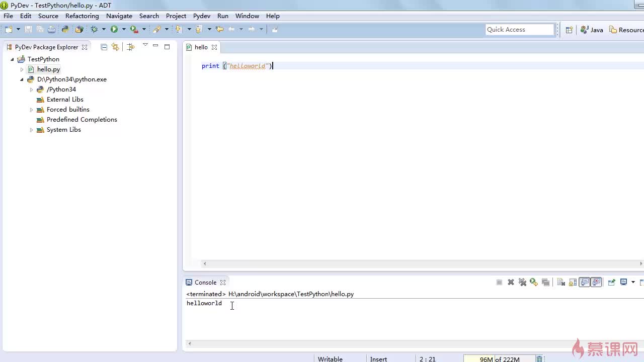Click the Search flashlight icon
Image resolution: width=644 pixels, height=362 pixels.
coord(157,29)
